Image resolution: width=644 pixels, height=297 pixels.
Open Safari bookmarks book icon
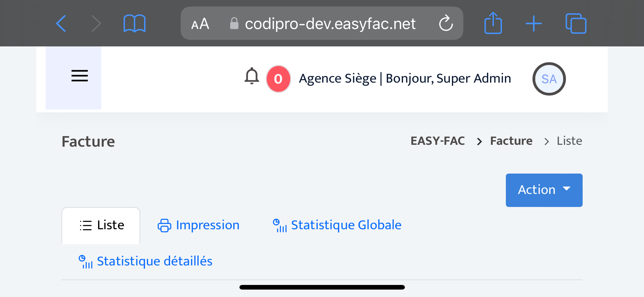[x=134, y=24]
